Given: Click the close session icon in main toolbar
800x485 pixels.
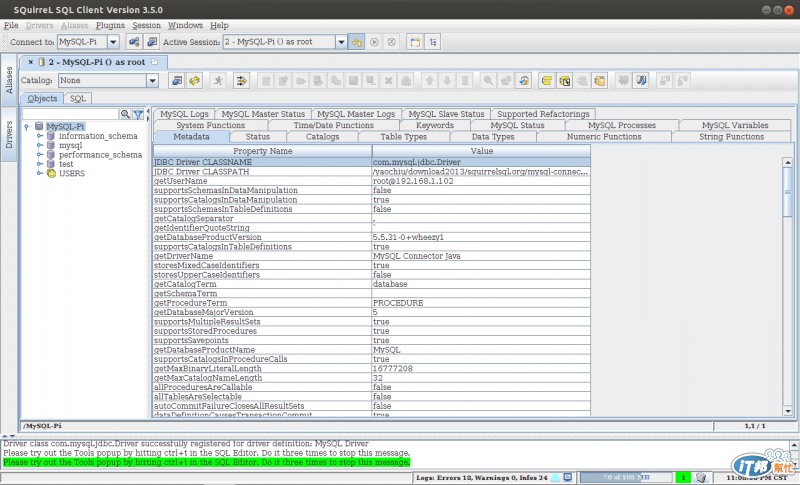Looking at the screenshot, I should coord(391,42).
